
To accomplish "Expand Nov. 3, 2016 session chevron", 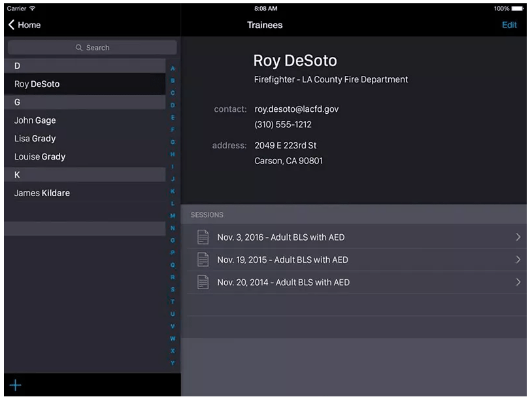I will [518, 237].
